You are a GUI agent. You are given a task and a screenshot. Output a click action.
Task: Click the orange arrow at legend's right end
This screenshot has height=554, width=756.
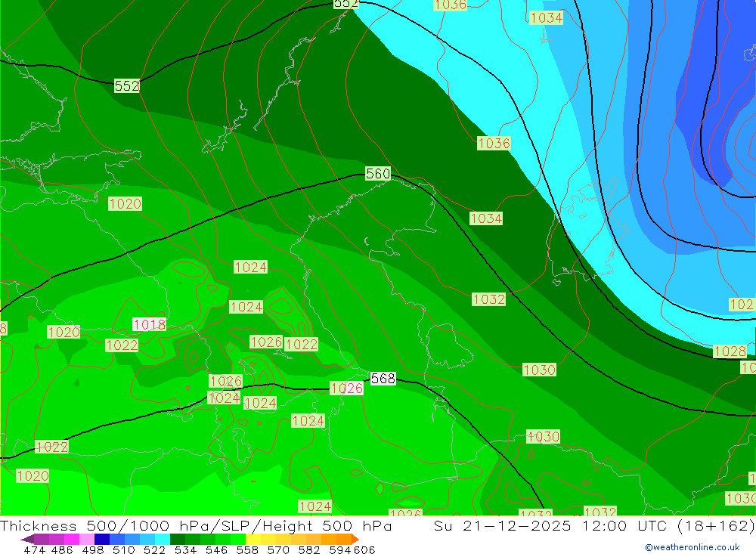click(355, 539)
